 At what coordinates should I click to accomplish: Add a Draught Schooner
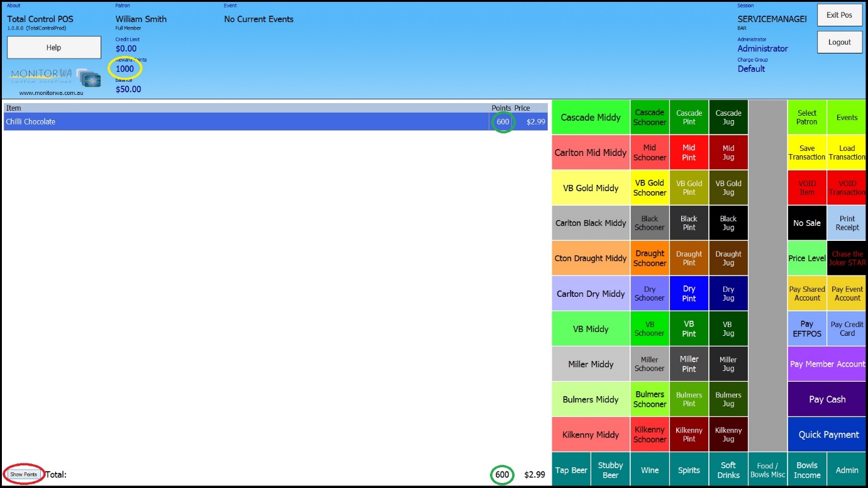650,258
